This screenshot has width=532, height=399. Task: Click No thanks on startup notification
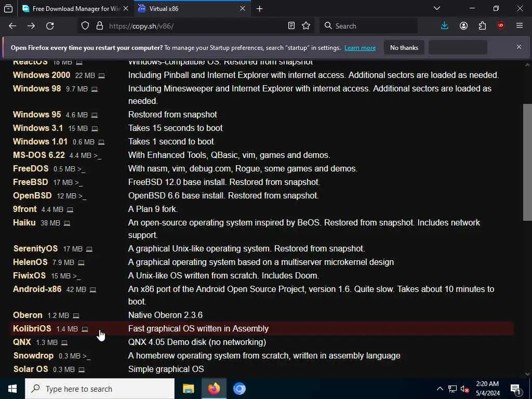[404, 48]
